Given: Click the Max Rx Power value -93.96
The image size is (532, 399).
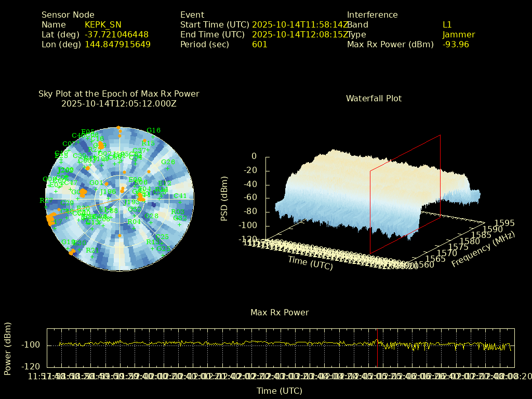Looking at the screenshot, I should (x=456, y=45).
